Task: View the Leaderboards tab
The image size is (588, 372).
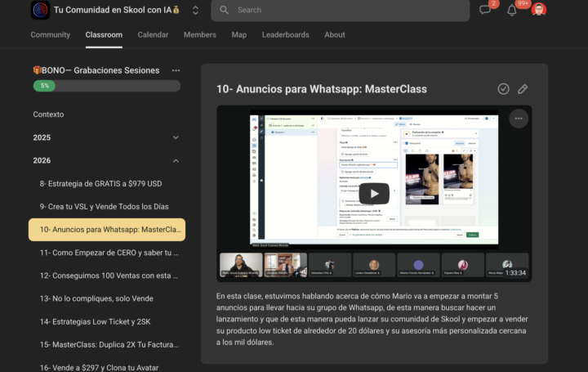Action: tap(285, 34)
